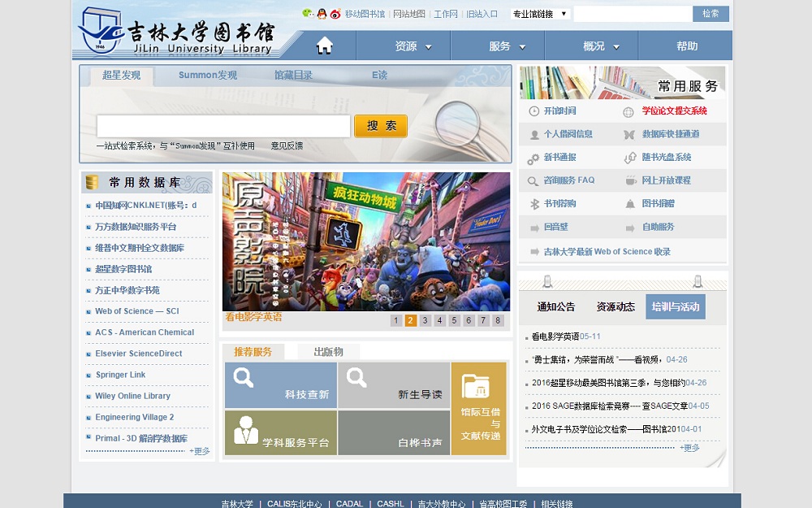This screenshot has height=508, width=812.
Task: Show banner slide 5
Action: (454, 320)
